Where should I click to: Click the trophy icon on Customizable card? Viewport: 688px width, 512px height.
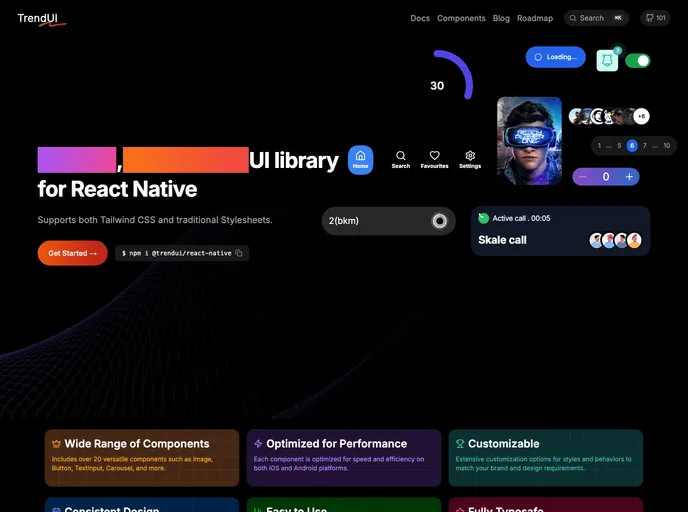460,444
